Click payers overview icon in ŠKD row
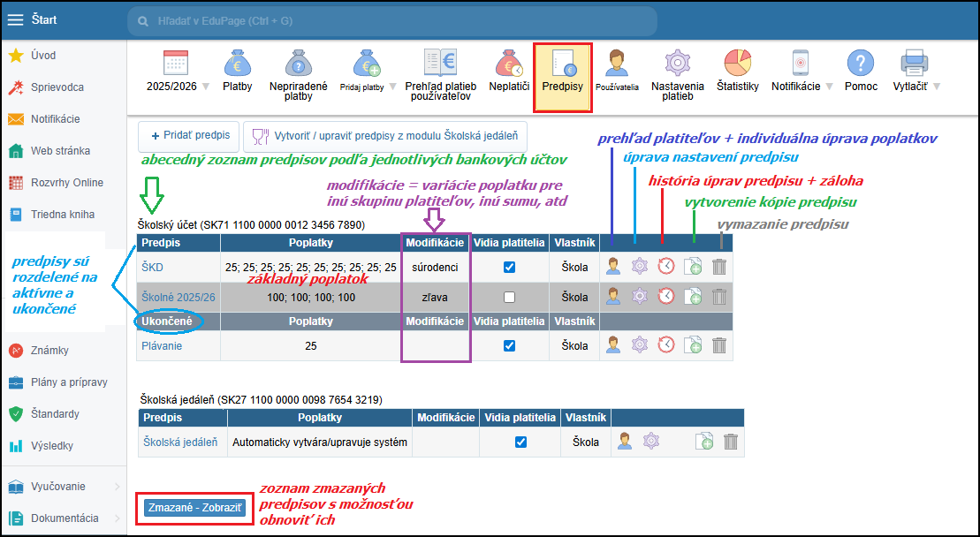The width and height of the screenshot is (980, 537). (x=612, y=266)
